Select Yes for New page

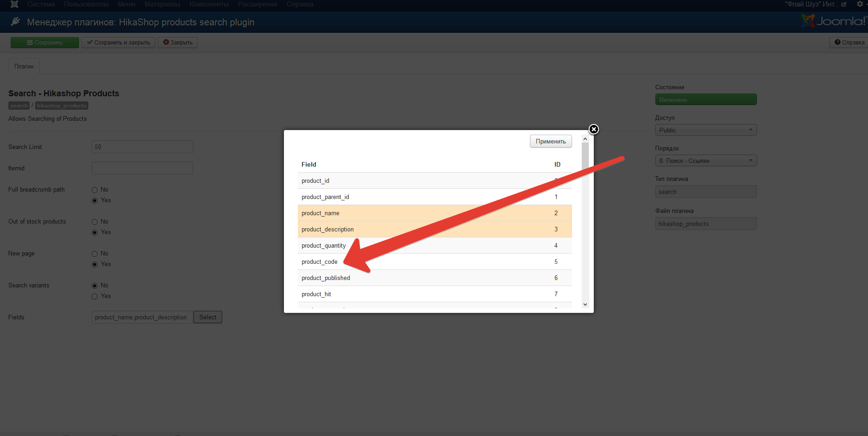[94, 264]
